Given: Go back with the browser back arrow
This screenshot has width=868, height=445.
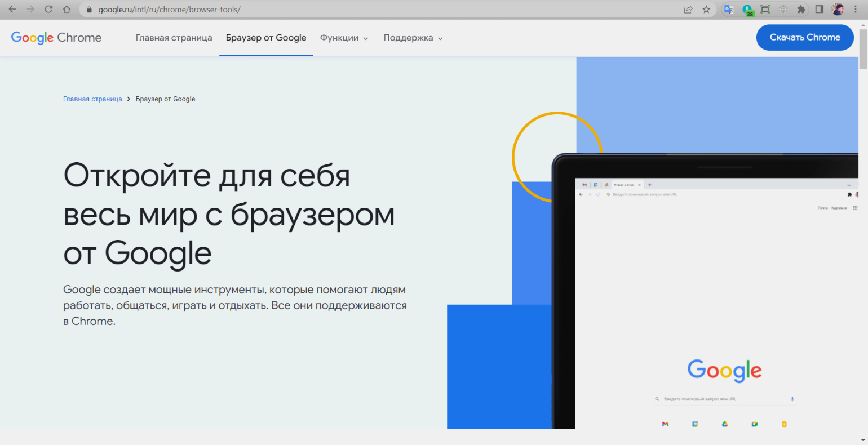Looking at the screenshot, I should point(12,10).
